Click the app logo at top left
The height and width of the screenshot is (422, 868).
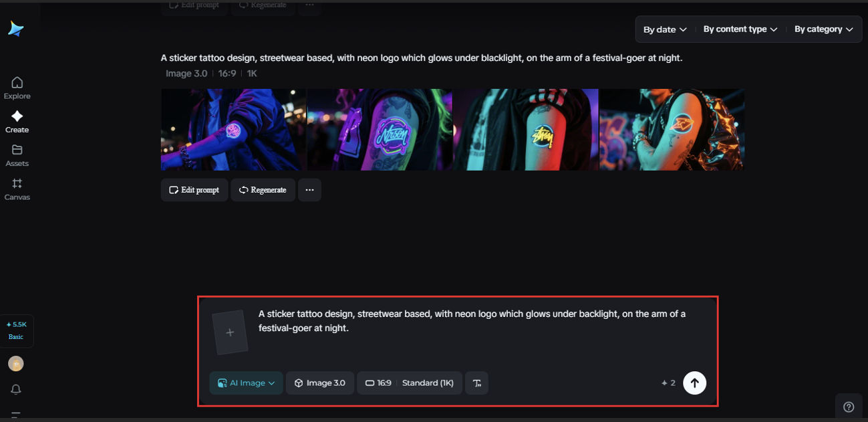(16, 29)
